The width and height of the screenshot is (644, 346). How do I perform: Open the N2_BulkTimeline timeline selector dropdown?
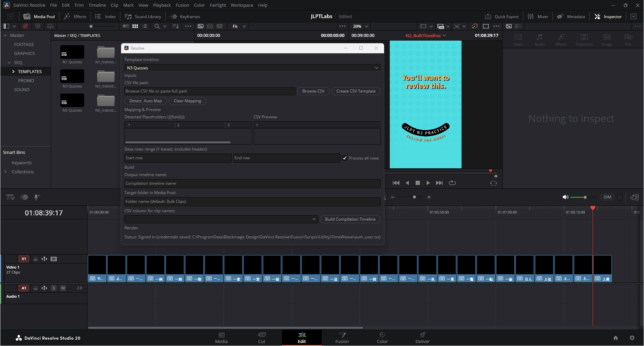coord(445,36)
